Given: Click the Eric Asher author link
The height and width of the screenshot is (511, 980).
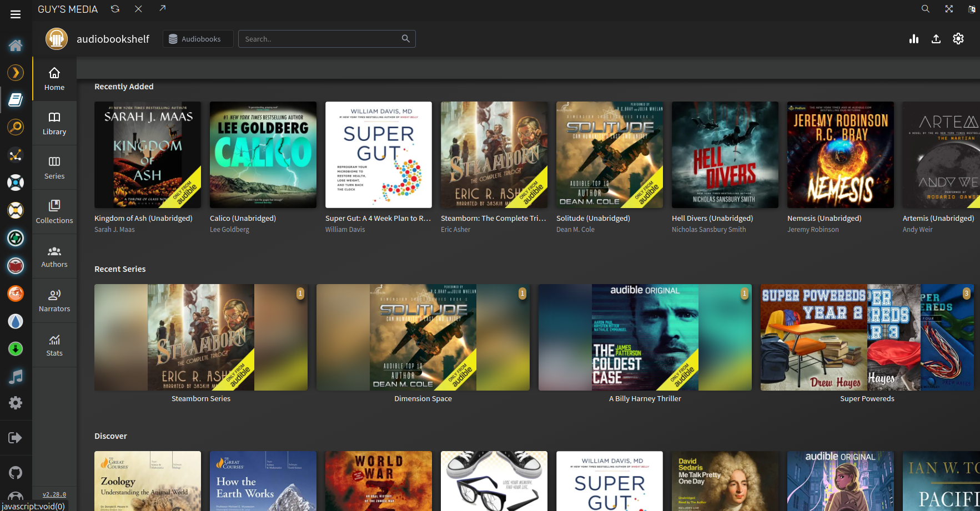Looking at the screenshot, I should 455,230.
